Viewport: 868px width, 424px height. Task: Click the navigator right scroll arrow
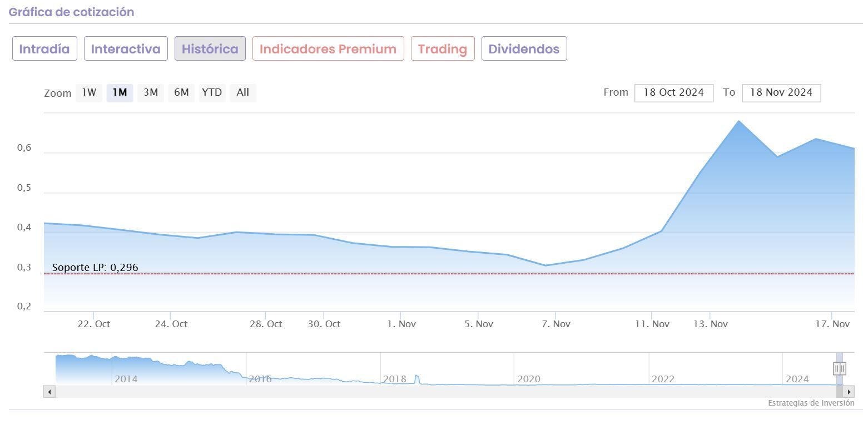tap(849, 392)
